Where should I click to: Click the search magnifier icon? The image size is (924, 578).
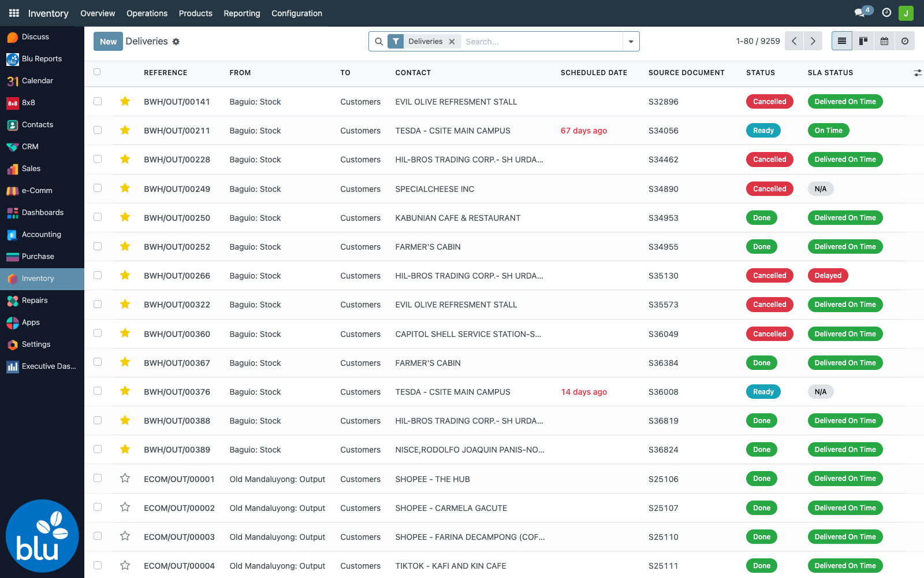[x=379, y=42]
